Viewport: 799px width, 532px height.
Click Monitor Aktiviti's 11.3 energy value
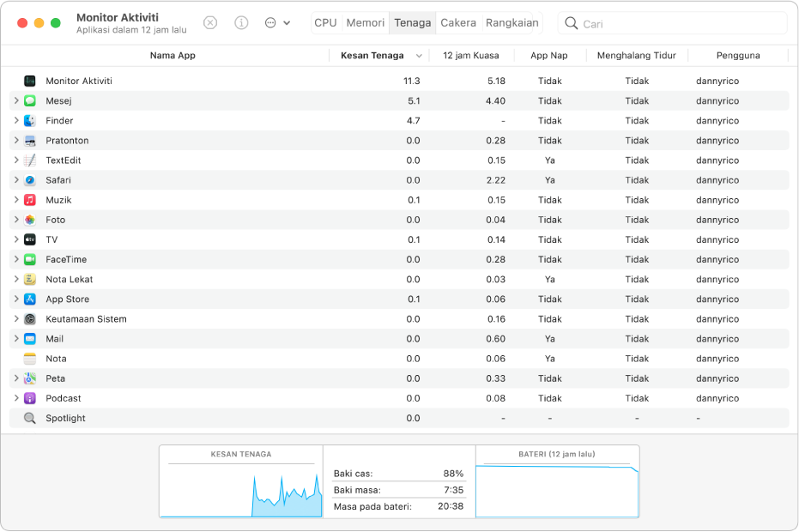click(x=412, y=81)
